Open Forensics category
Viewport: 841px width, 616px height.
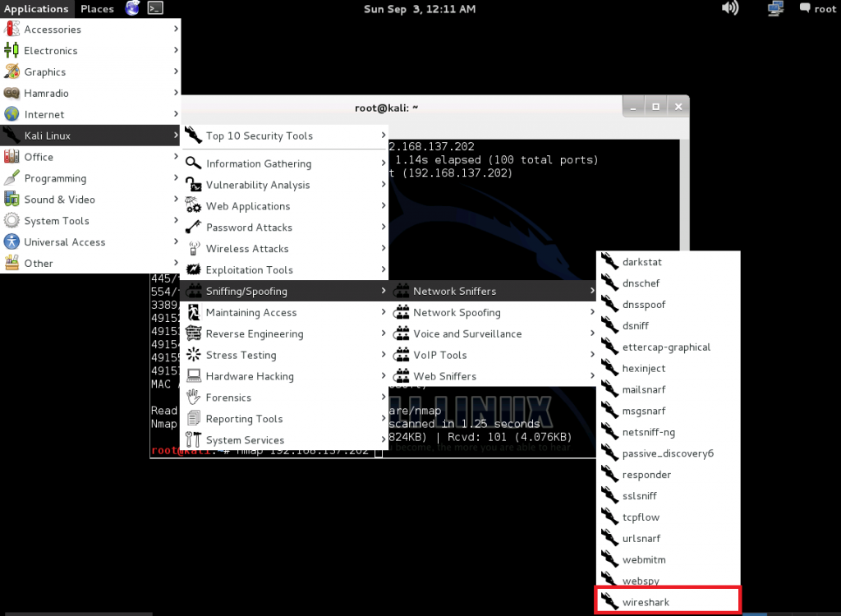point(284,397)
